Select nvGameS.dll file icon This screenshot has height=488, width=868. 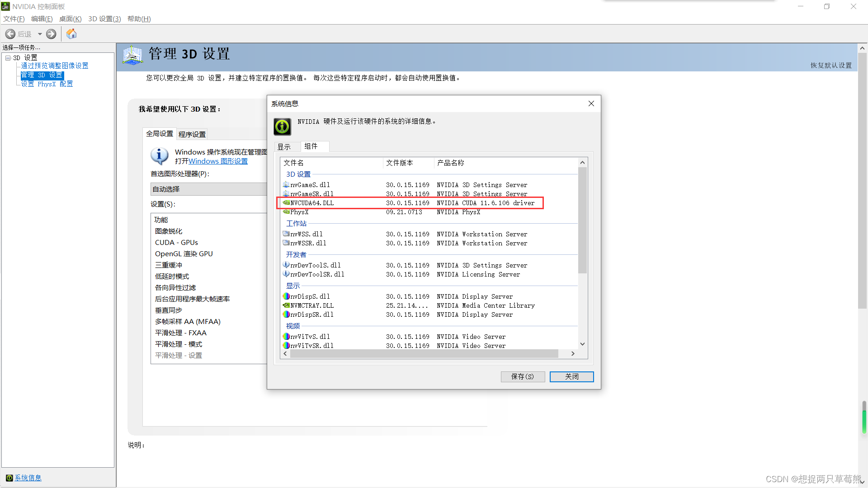286,185
